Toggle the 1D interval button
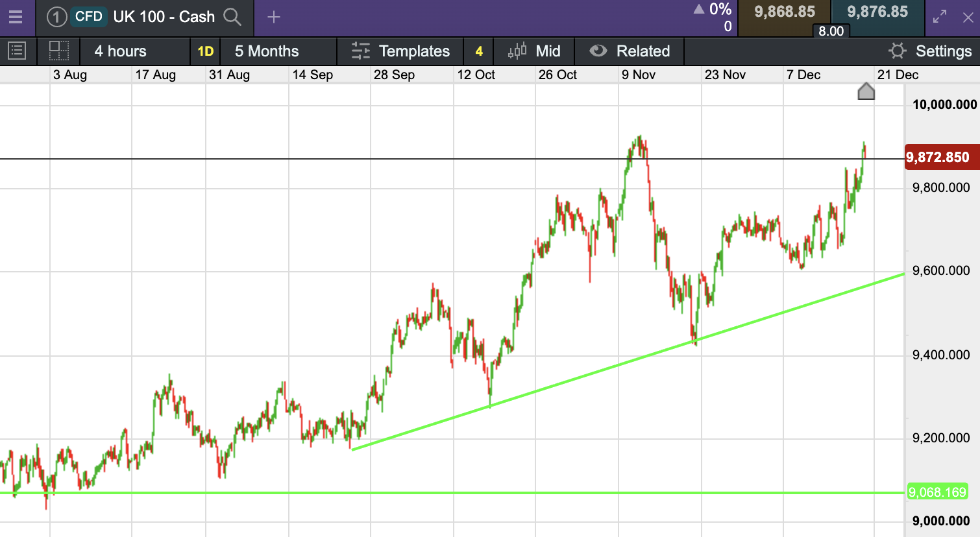The width and height of the screenshot is (980, 537). [x=206, y=51]
